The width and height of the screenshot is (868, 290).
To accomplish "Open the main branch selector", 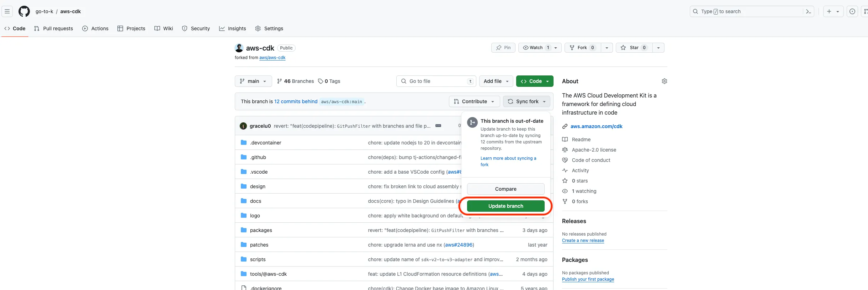I will [x=253, y=81].
